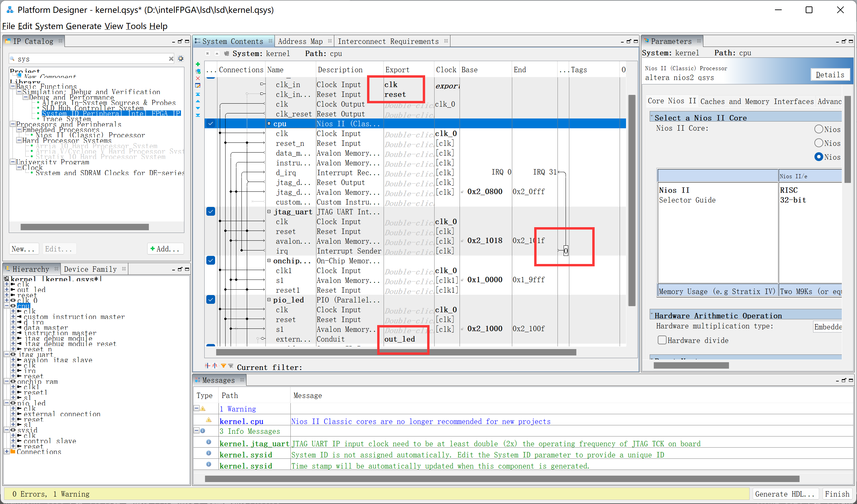Click the edit parameters icon in System Contents toolbar
Image resolution: width=857 pixels, height=504 pixels.
point(198,86)
